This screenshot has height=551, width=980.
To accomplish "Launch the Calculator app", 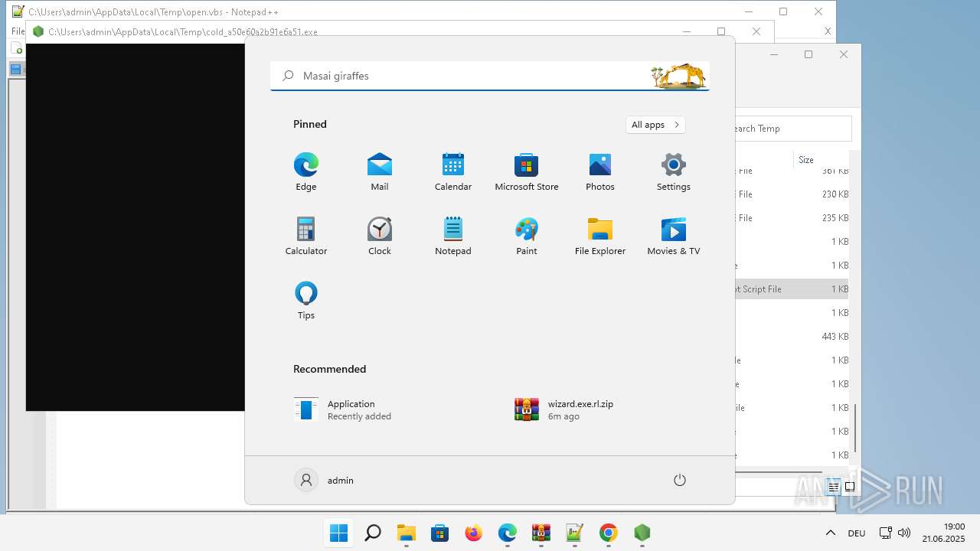I will point(306,236).
